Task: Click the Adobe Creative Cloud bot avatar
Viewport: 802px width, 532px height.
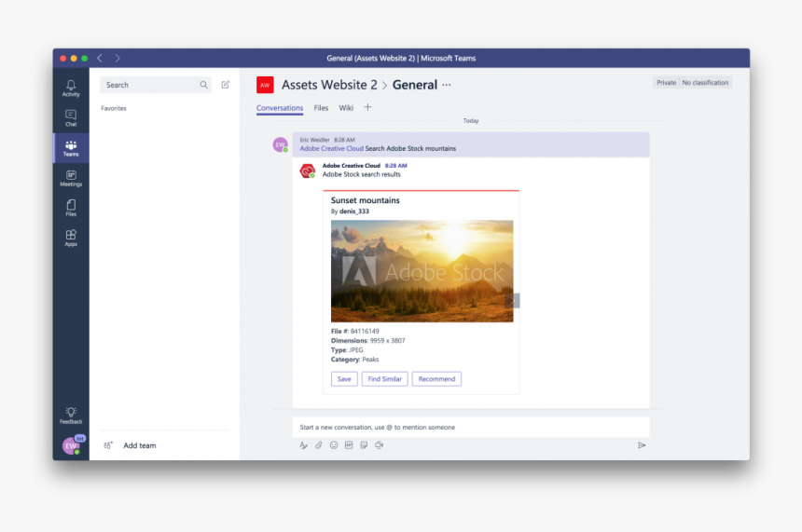Action: [x=308, y=171]
